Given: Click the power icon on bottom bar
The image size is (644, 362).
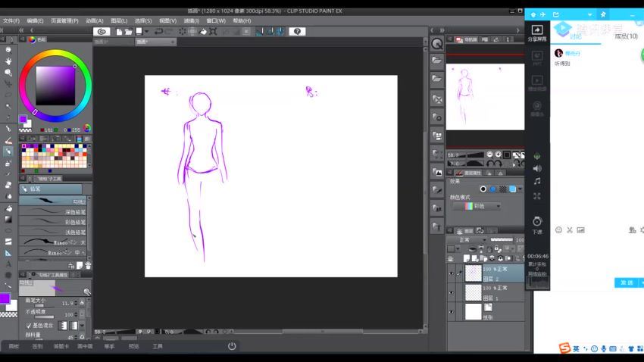Looking at the screenshot, I should [232, 346].
